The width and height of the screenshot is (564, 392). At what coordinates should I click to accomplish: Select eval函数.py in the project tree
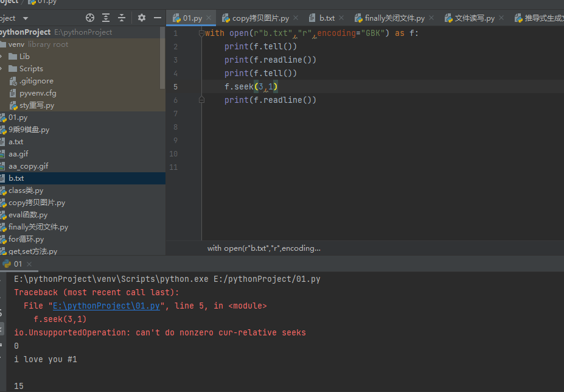pyautogui.click(x=83, y=215)
